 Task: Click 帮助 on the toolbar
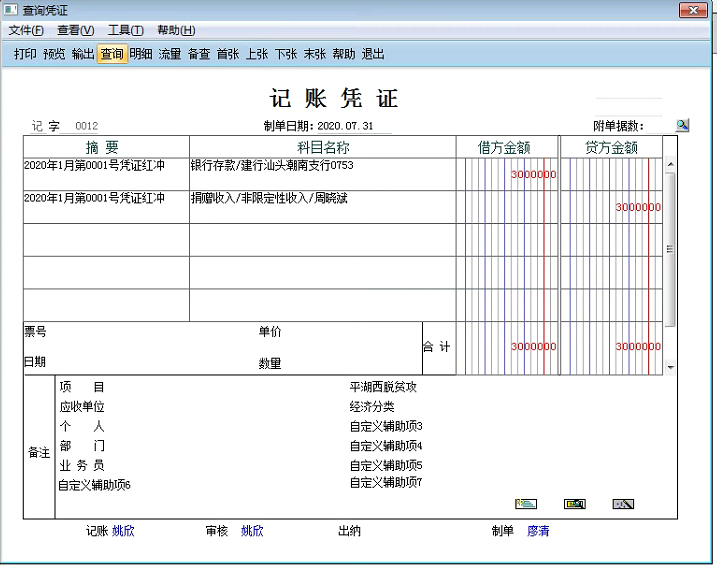(x=344, y=54)
